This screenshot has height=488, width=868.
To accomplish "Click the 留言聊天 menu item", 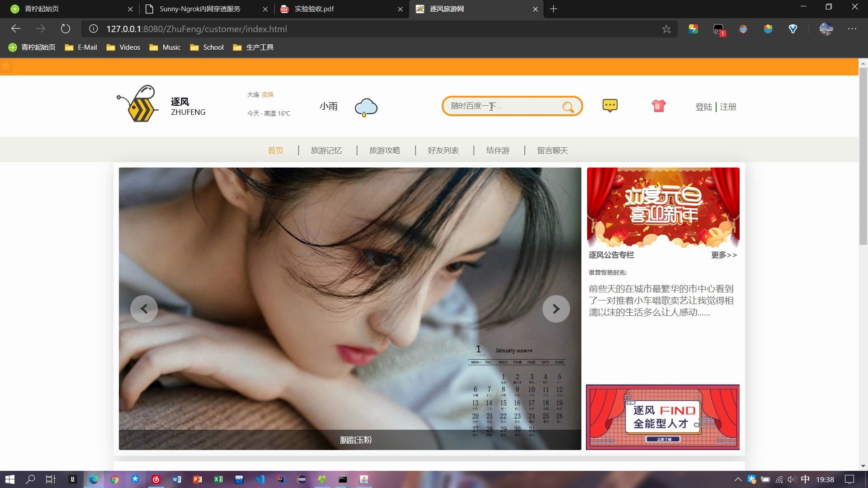I will [x=552, y=150].
